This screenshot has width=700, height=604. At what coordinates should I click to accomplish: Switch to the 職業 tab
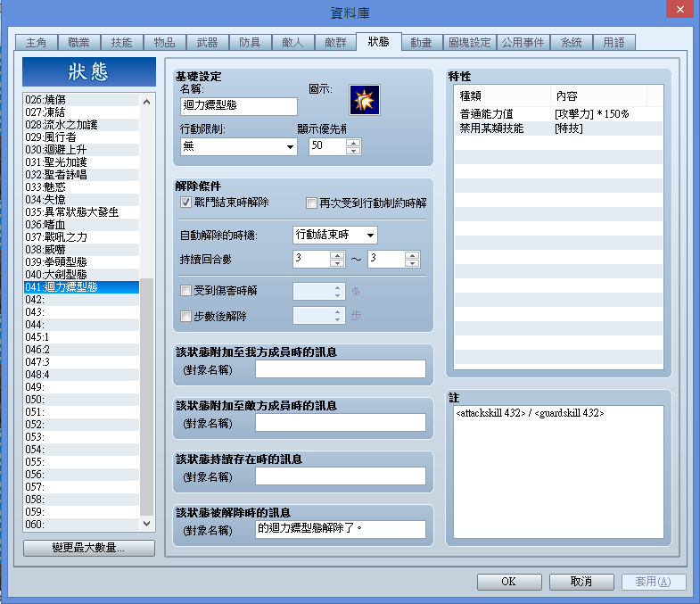79,43
